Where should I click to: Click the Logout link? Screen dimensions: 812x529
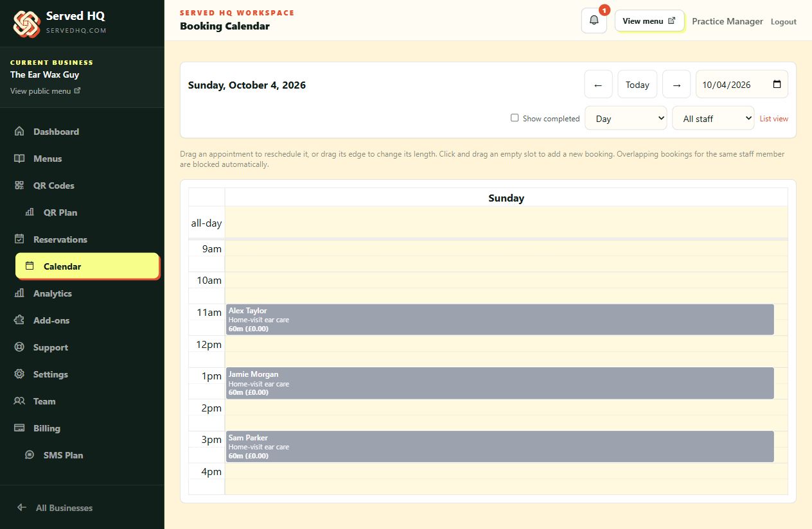click(x=784, y=22)
